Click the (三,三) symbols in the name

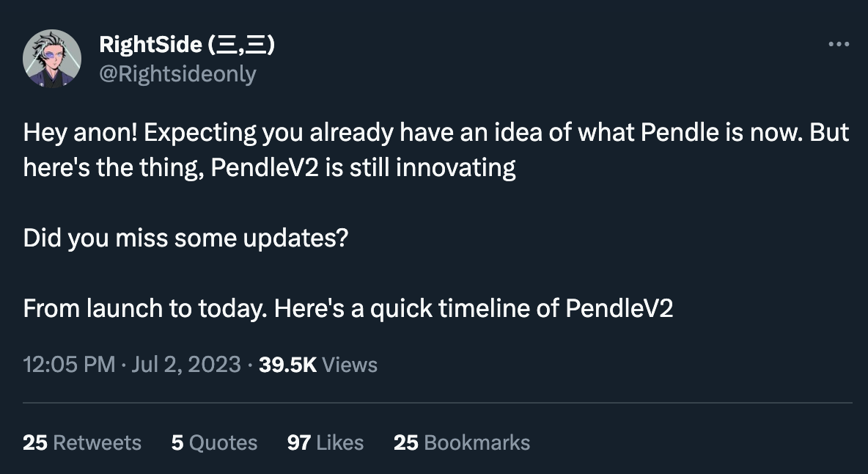click(x=242, y=45)
